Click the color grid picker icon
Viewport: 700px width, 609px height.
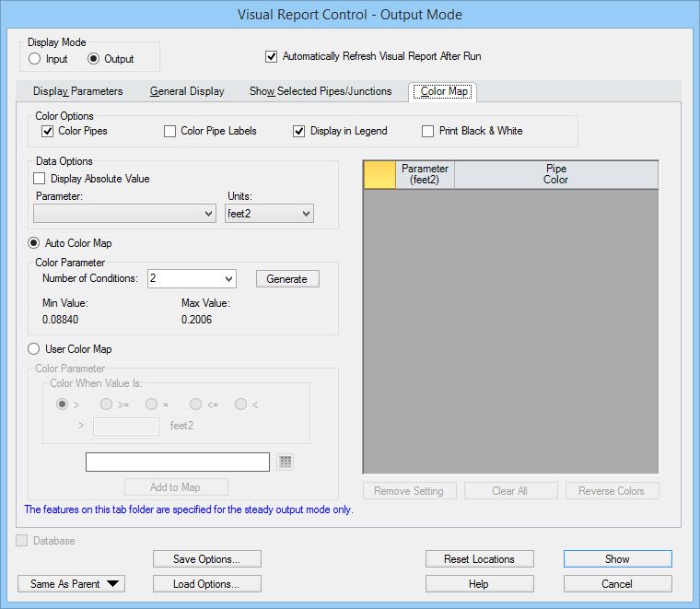point(286,462)
